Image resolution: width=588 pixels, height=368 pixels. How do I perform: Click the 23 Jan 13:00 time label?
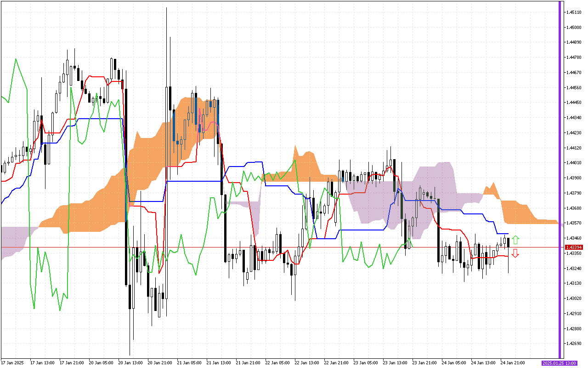coord(395,363)
